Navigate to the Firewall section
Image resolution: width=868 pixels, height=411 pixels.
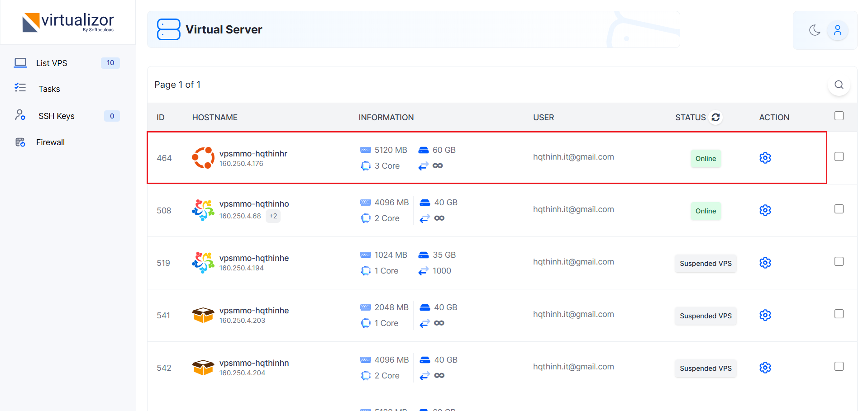coord(50,142)
